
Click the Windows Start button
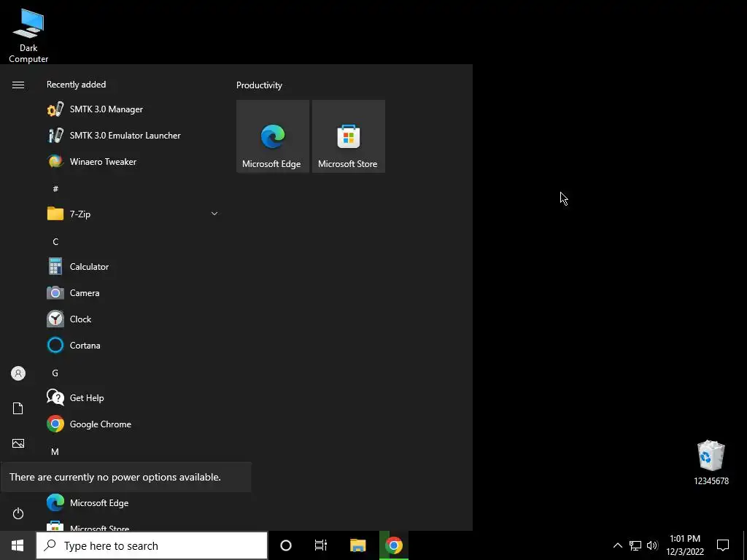18,545
